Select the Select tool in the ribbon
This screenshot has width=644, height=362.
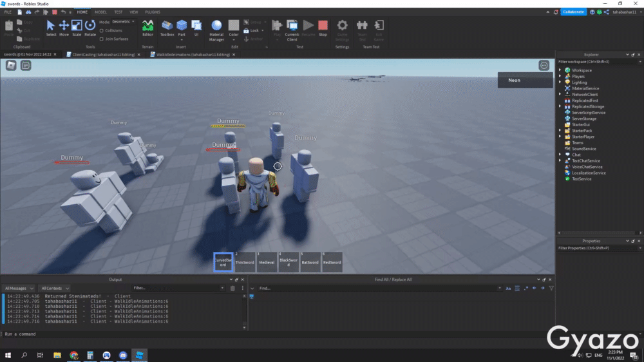(x=51, y=28)
